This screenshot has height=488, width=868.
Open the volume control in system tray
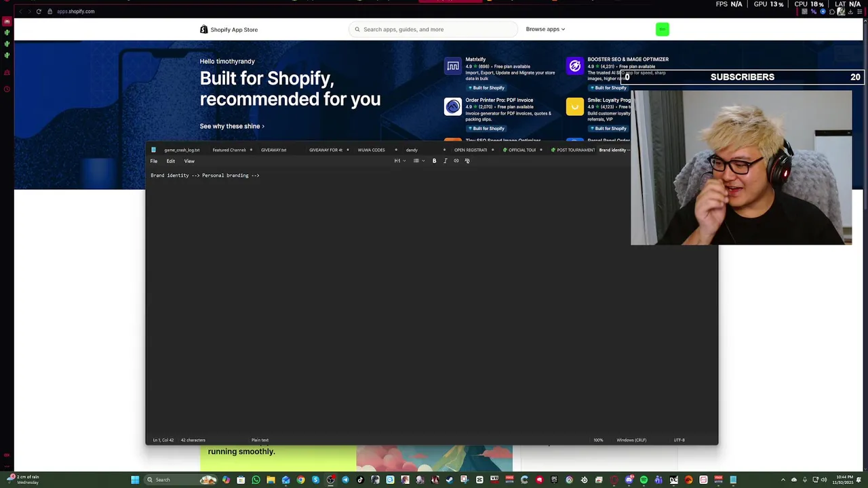pyautogui.click(x=823, y=480)
